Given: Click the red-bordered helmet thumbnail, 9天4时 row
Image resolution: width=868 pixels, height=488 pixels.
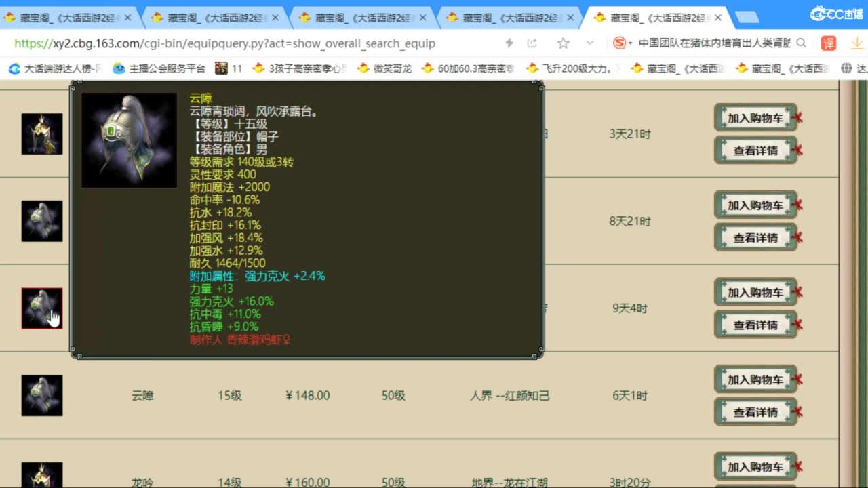Looking at the screenshot, I should pos(42,308).
